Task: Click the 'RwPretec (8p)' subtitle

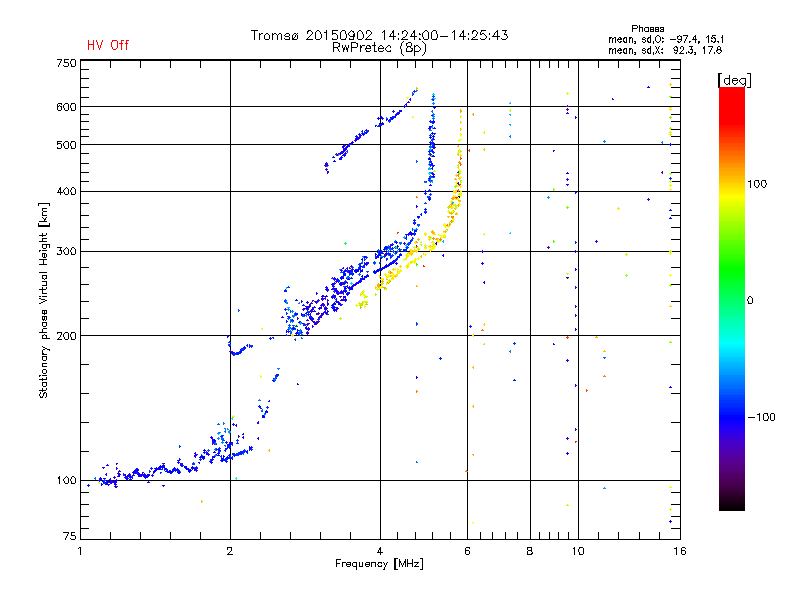Action: click(379, 48)
